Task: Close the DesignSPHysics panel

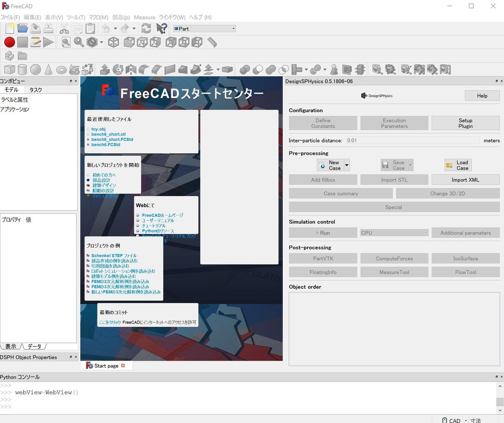Action: (501, 81)
